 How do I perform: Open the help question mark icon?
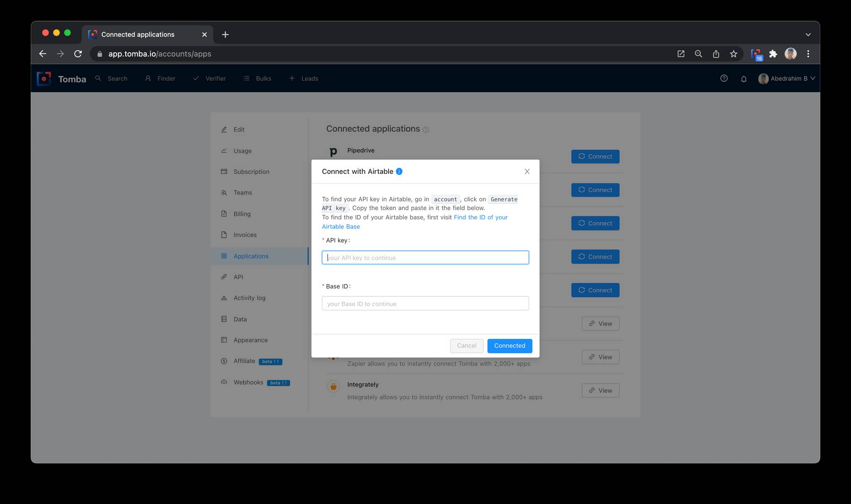[724, 78]
